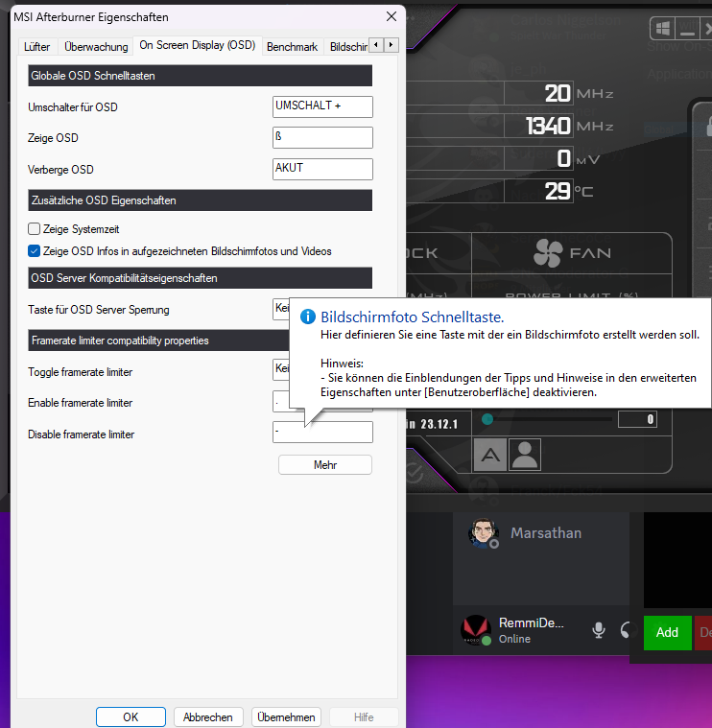
Task: Click the Marsathan name in Discord
Action: 546,533
